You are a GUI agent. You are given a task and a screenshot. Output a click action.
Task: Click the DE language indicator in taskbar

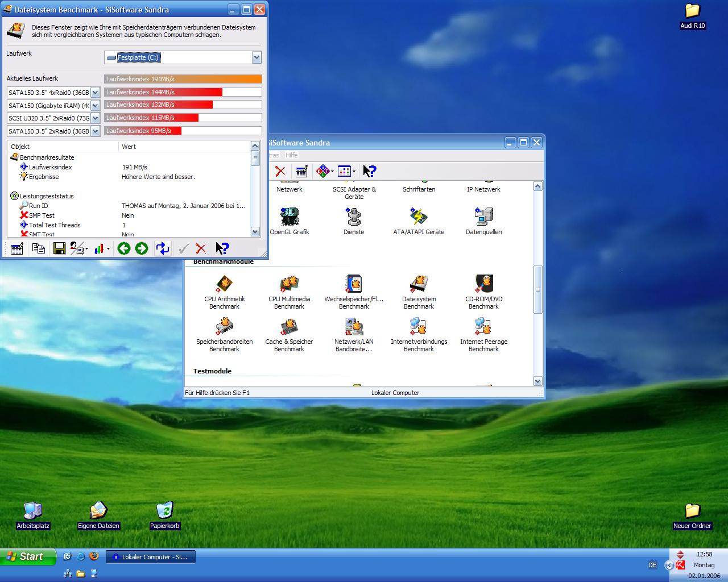pyautogui.click(x=652, y=565)
